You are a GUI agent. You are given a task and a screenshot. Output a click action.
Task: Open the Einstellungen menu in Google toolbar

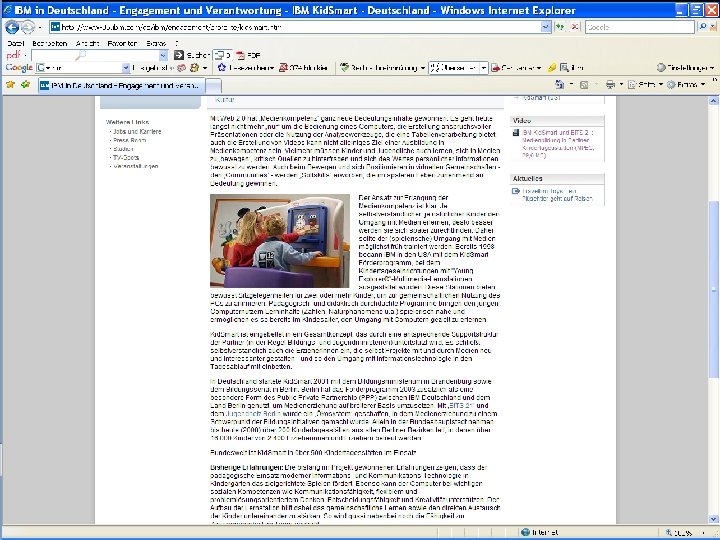coord(686,68)
